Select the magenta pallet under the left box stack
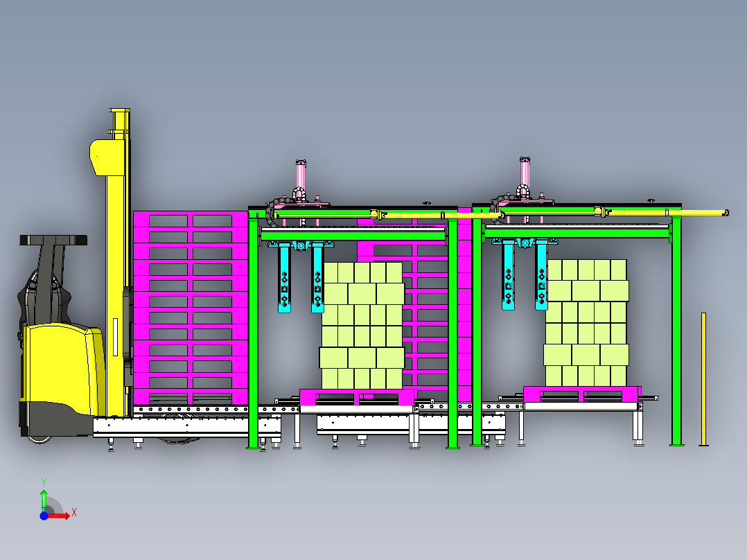The image size is (747, 560). click(x=358, y=397)
